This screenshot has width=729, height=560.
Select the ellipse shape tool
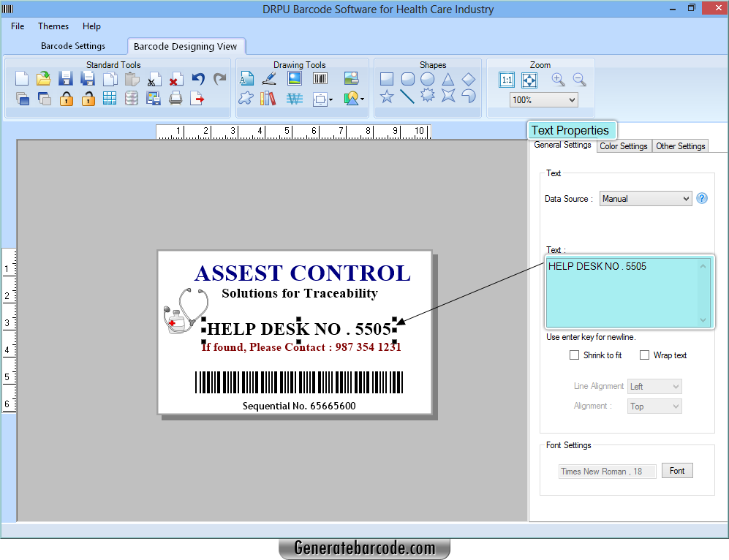click(428, 79)
